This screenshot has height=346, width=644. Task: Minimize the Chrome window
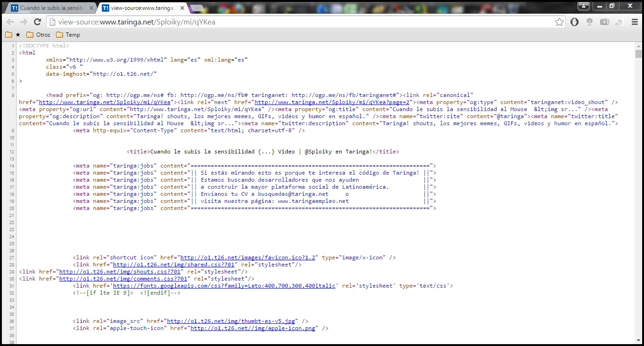(x=599, y=6)
